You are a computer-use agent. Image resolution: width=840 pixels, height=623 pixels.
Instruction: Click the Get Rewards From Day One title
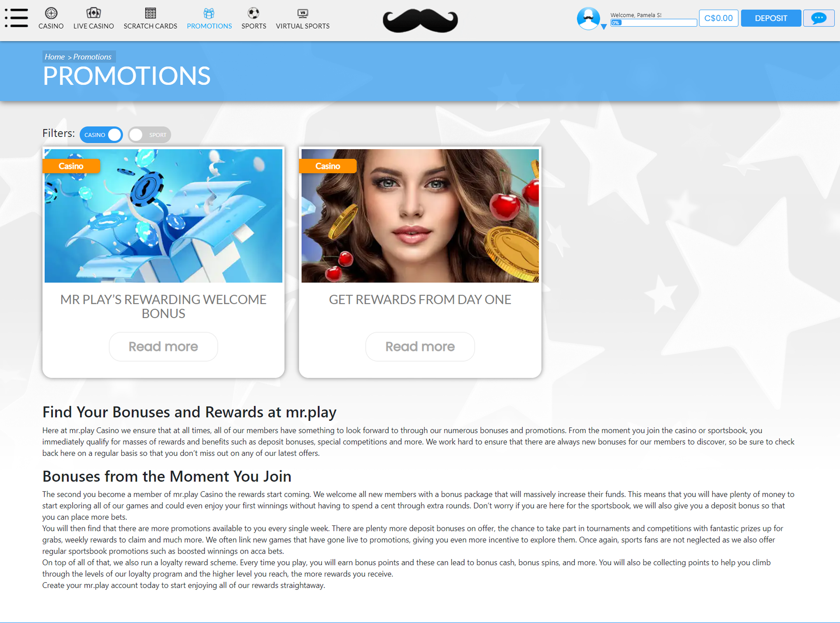point(420,299)
